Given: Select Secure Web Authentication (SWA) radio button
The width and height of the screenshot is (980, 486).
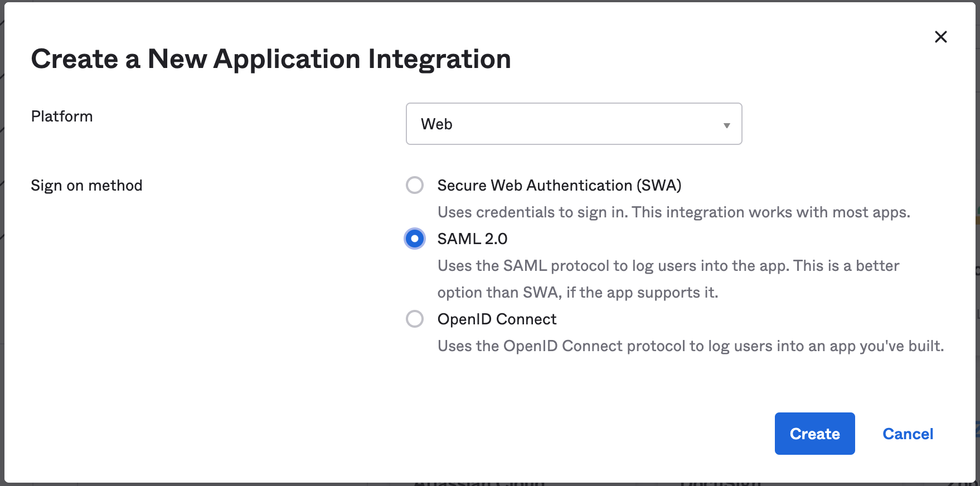Looking at the screenshot, I should [415, 185].
